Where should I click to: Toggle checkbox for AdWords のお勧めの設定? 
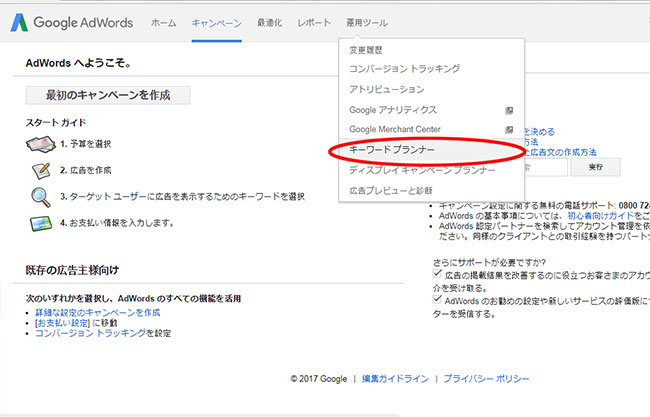[437, 299]
